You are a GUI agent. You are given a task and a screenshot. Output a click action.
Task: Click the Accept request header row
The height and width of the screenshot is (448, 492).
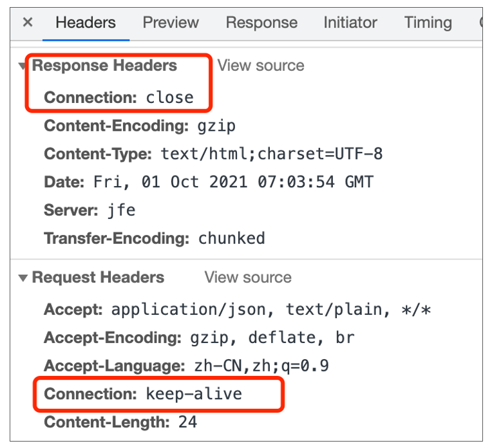pos(237,310)
